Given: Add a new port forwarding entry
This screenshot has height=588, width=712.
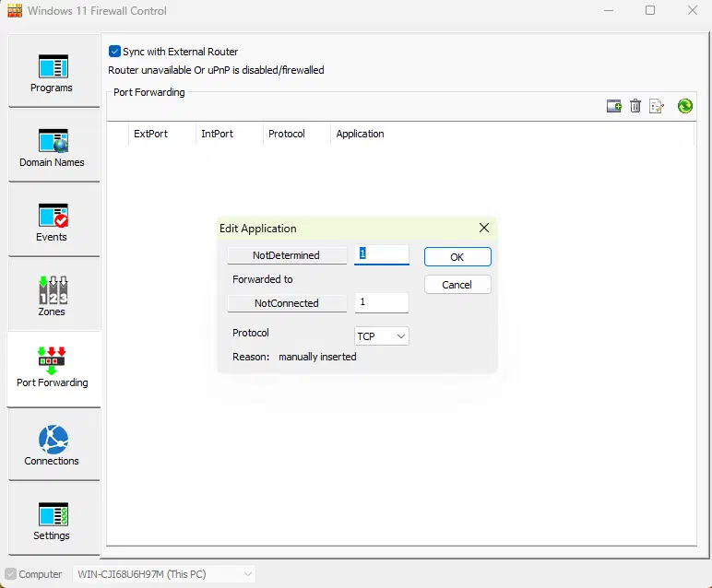Looking at the screenshot, I should click(614, 106).
